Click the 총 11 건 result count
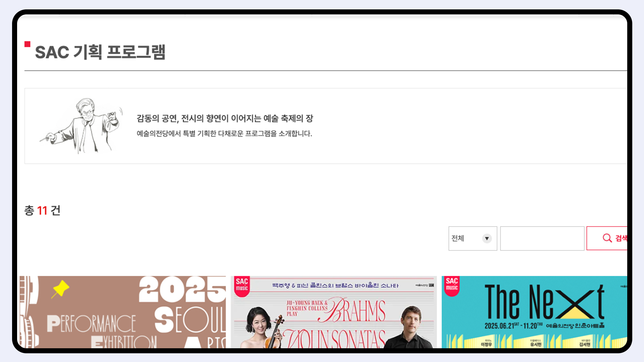644x362 pixels. click(x=42, y=210)
